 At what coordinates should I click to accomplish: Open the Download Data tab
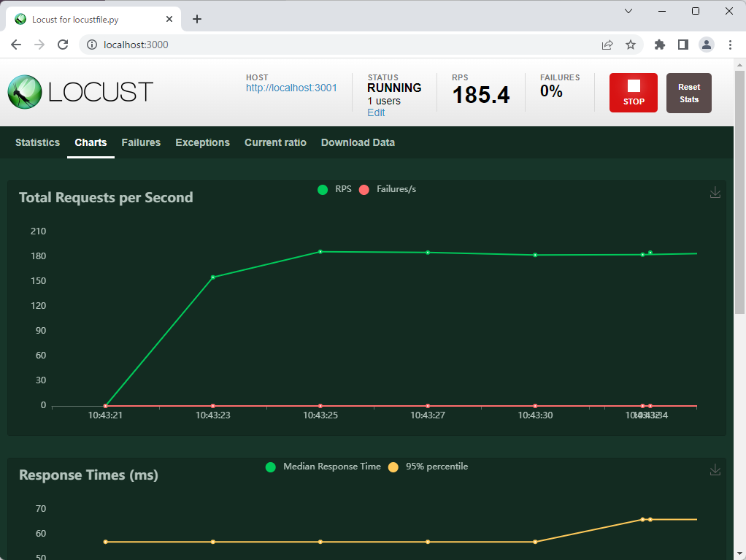tap(358, 142)
